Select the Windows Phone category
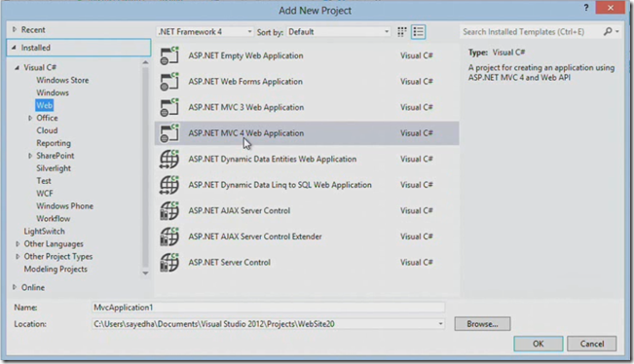The width and height of the screenshot is (634, 364). pos(64,206)
